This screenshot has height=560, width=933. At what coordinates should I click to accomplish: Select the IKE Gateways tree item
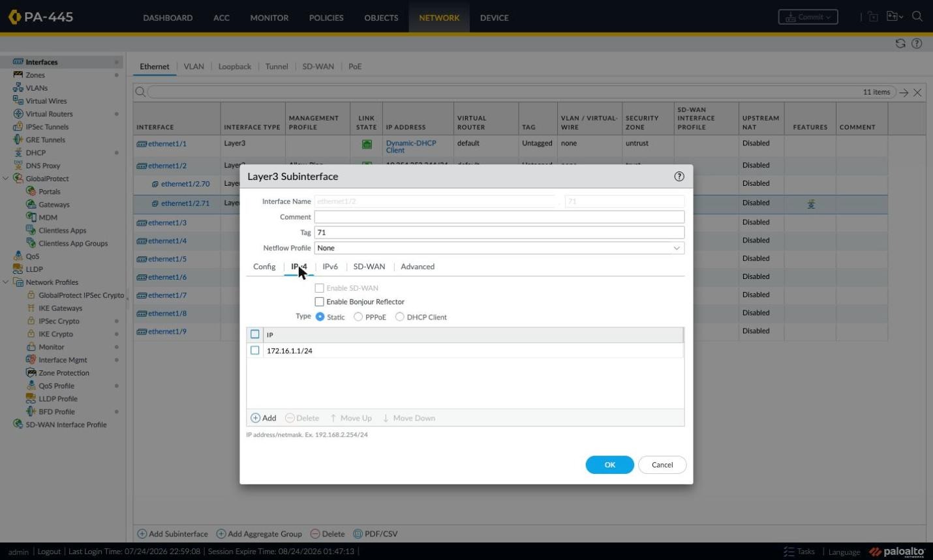(60, 308)
